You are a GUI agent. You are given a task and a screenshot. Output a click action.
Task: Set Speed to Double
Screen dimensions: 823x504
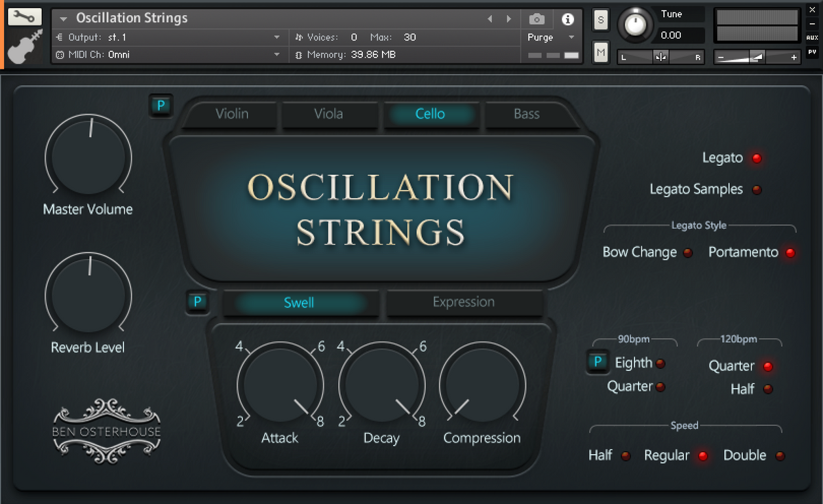(780, 455)
